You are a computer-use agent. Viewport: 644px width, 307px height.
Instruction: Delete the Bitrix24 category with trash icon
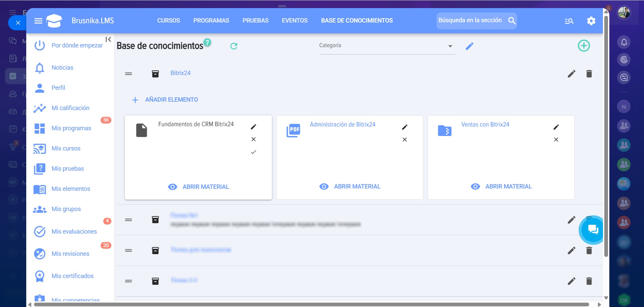(x=589, y=74)
